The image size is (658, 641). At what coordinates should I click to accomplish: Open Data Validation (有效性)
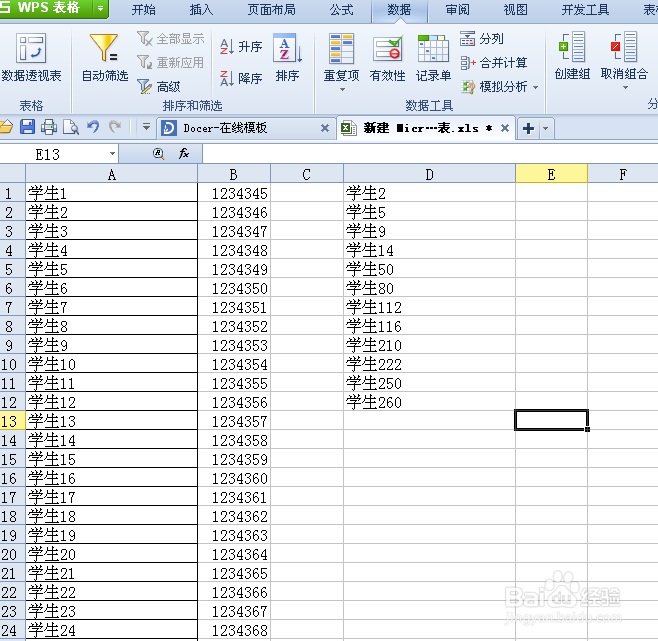tap(387, 57)
